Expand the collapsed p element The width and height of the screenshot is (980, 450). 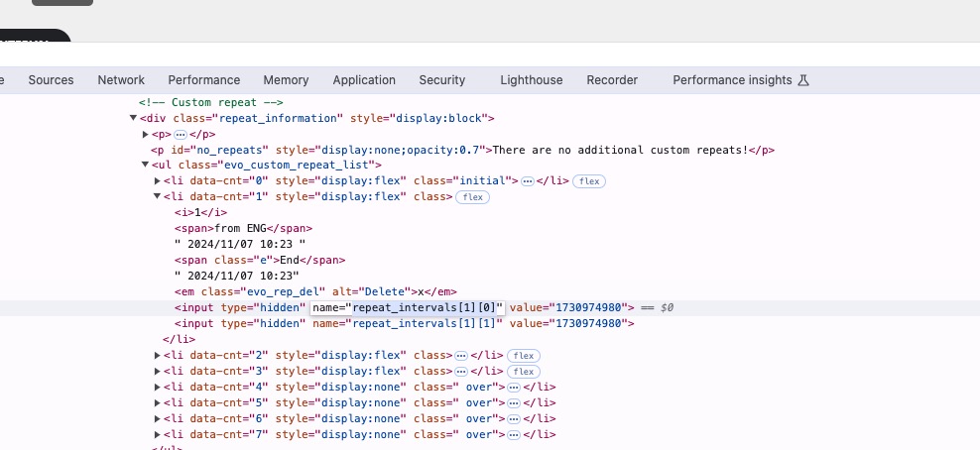(145, 134)
